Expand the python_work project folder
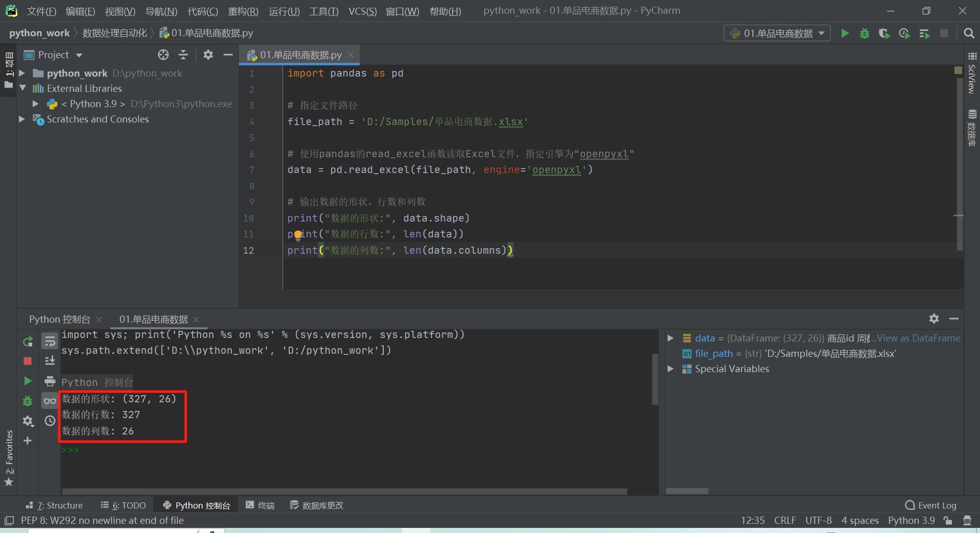This screenshot has height=533, width=980. [x=22, y=74]
